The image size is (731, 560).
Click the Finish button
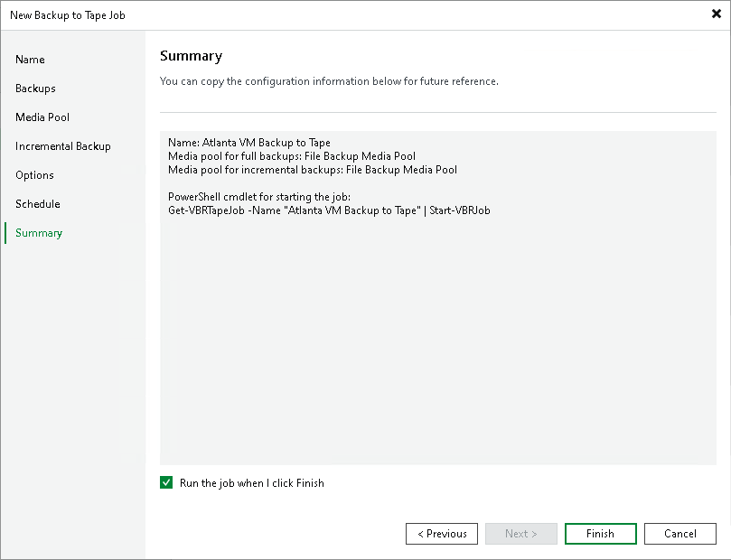point(601,534)
